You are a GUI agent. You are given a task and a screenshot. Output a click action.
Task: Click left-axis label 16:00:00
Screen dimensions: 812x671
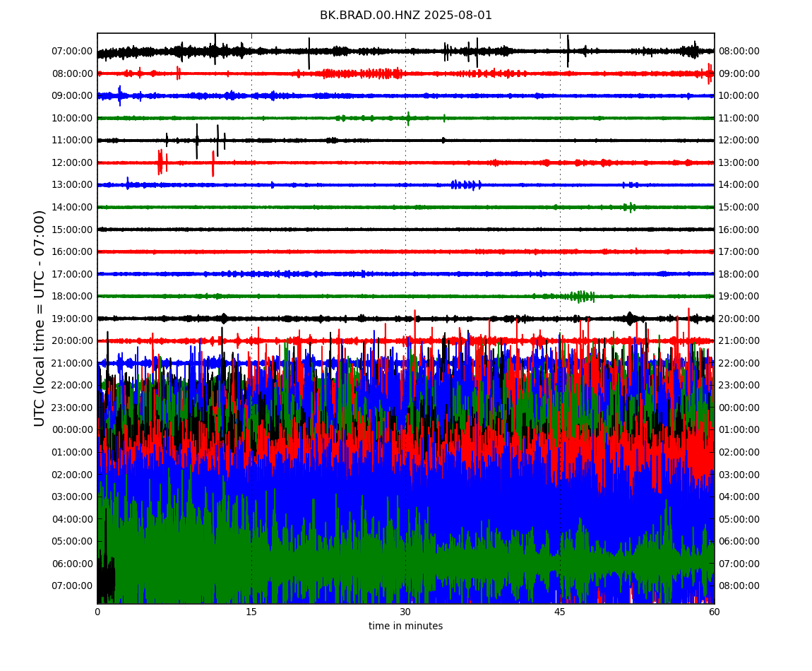[73, 252]
